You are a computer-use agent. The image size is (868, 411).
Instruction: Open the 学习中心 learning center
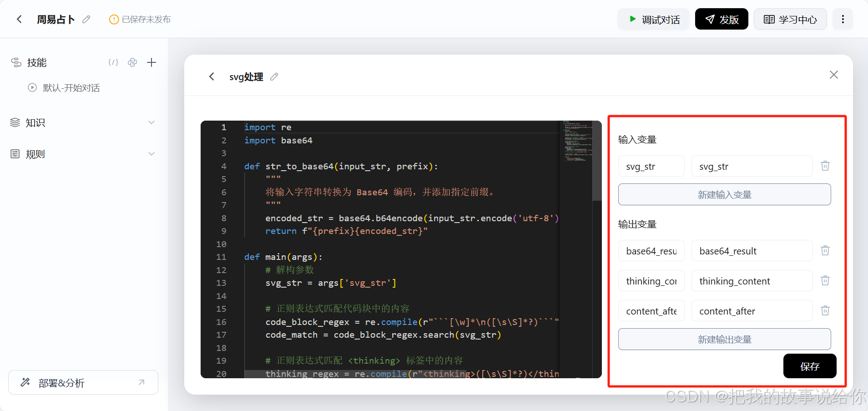tap(790, 19)
